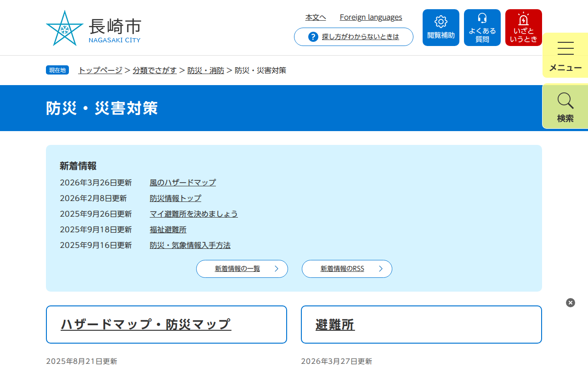The width and height of the screenshot is (588, 368).
Task: Go to 分類でさがす in the breadcrumb
Action: tap(155, 70)
